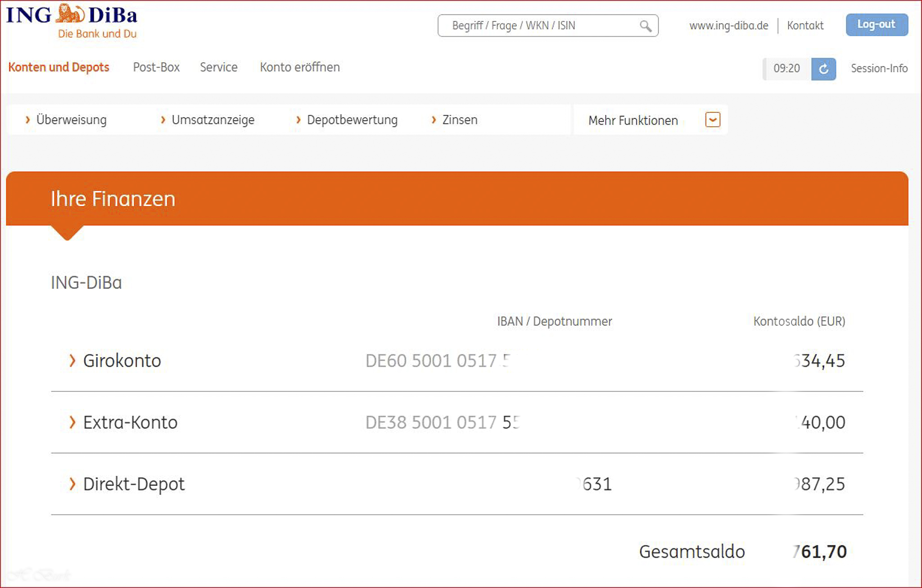The height and width of the screenshot is (588, 922).
Task: Click Extra-Konto balance ending 40,00
Action: pyautogui.click(x=820, y=423)
